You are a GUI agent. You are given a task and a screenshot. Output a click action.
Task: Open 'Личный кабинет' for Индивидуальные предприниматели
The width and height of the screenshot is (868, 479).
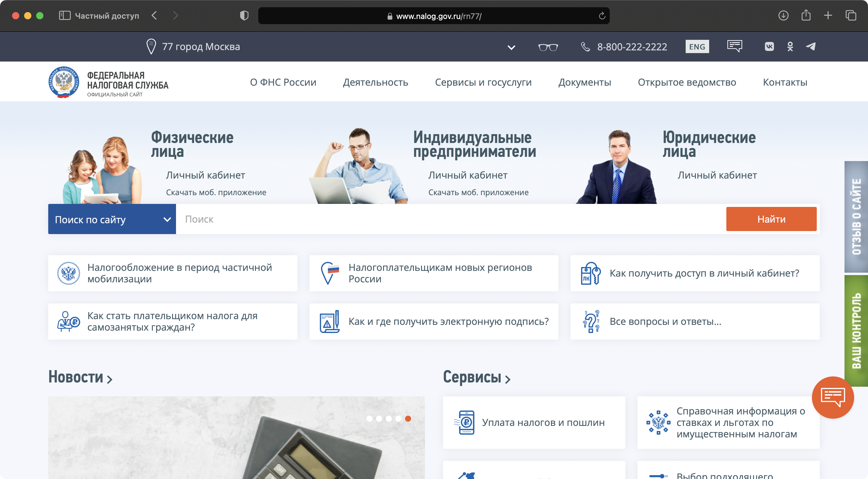(467, 175)
